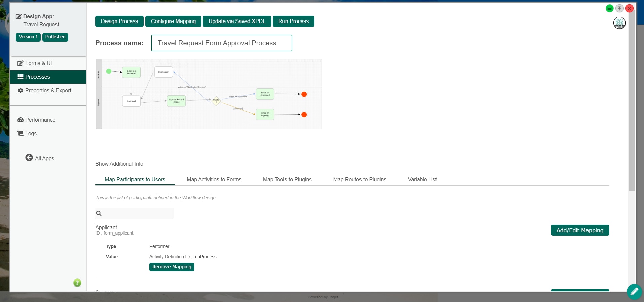Click the Published status badge
The image size is (644, 302).
(55, 37)
